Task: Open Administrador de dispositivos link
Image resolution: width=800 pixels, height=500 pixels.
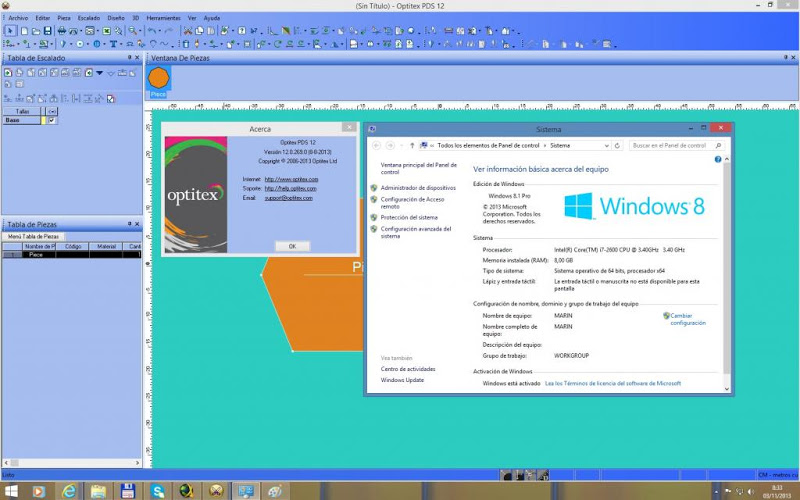Action: (418, 188)
